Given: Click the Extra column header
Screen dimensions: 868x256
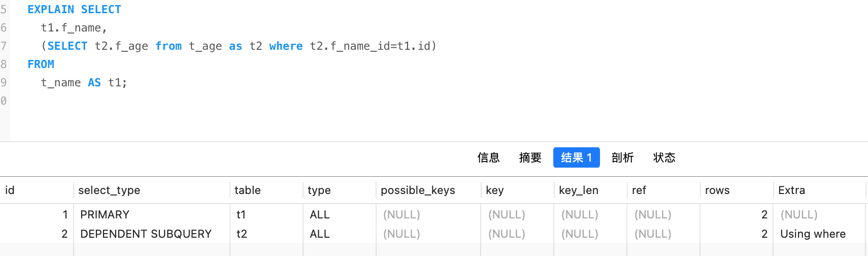Looking at the screenshot, I should [x=791, y=190].
